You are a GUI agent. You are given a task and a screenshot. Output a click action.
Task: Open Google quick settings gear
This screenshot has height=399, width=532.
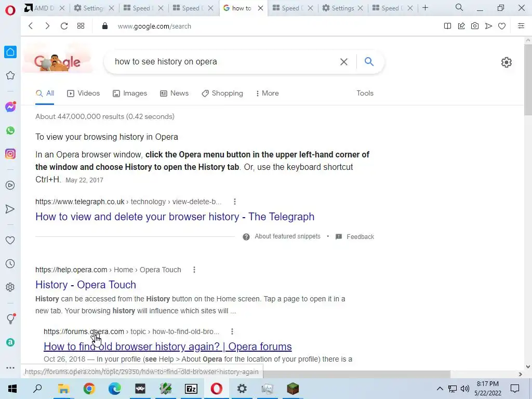pos(506,62)
